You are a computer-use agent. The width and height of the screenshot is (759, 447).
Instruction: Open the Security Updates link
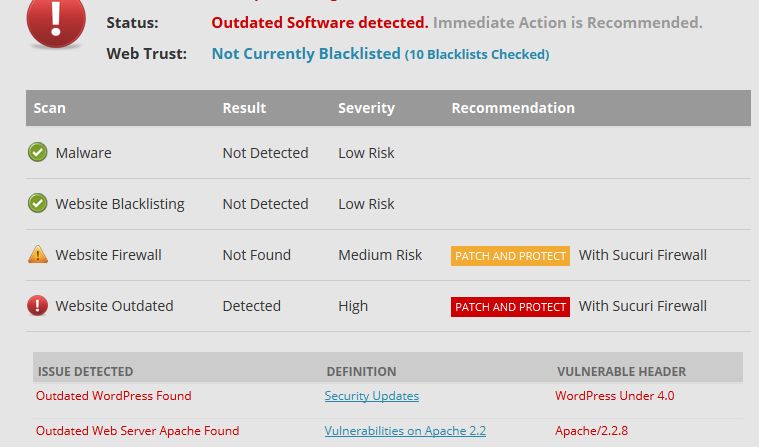(372, 396)
